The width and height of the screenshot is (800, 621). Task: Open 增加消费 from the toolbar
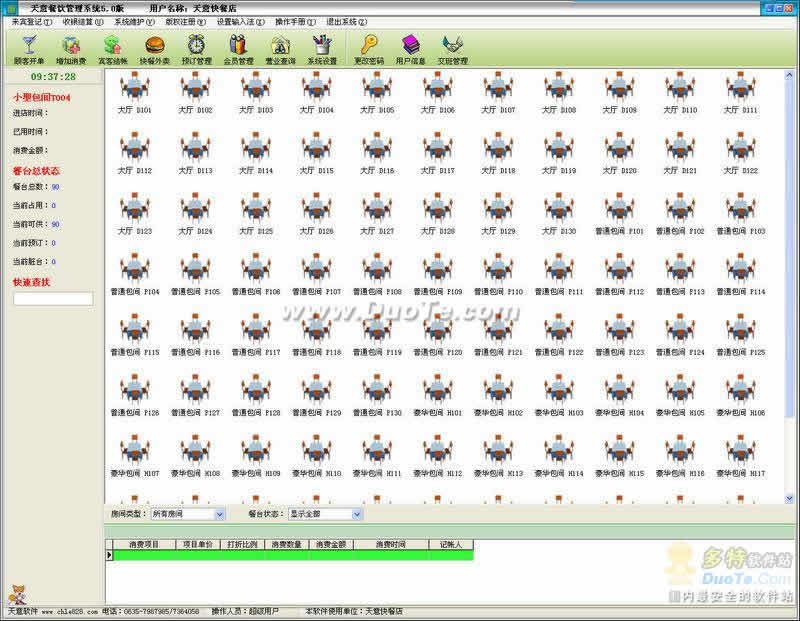click(x=71, y=46)
